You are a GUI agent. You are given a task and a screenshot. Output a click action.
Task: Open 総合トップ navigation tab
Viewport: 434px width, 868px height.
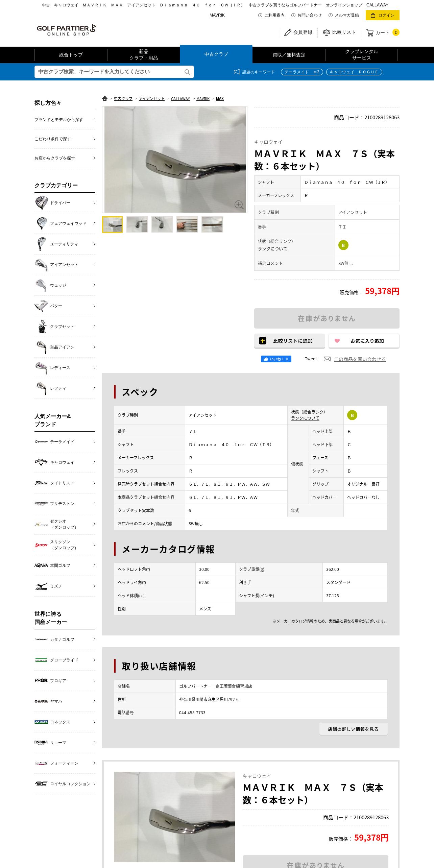tap(71, 55)
